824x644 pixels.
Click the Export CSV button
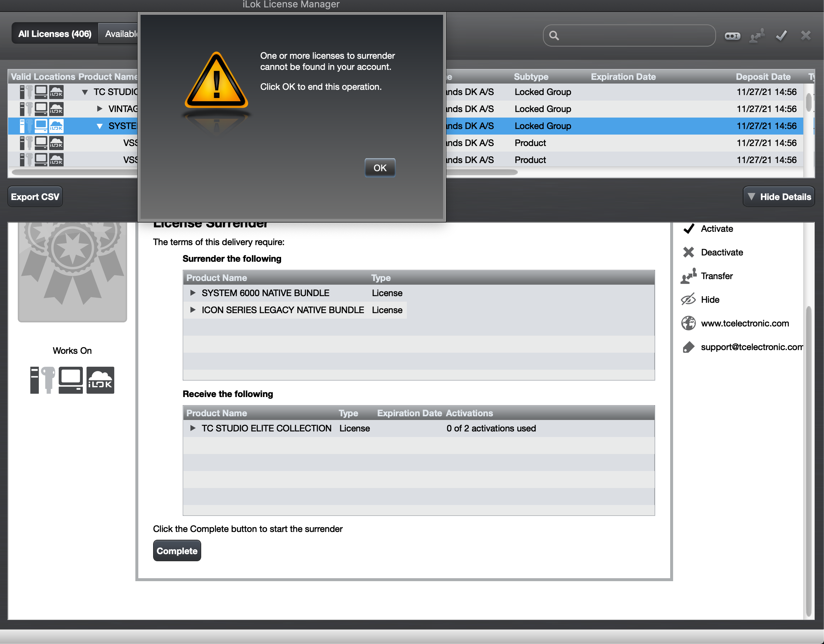point(35,196)
